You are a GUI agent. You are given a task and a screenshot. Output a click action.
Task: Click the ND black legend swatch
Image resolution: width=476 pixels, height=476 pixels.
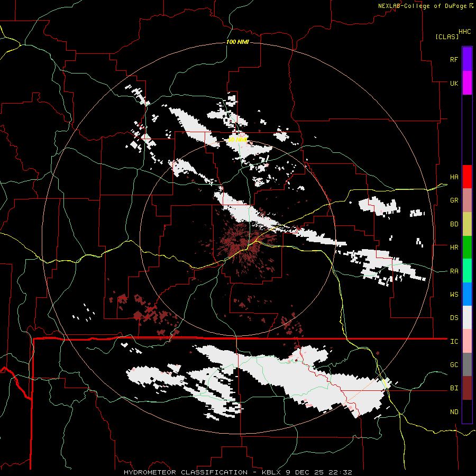click(467, 411)
